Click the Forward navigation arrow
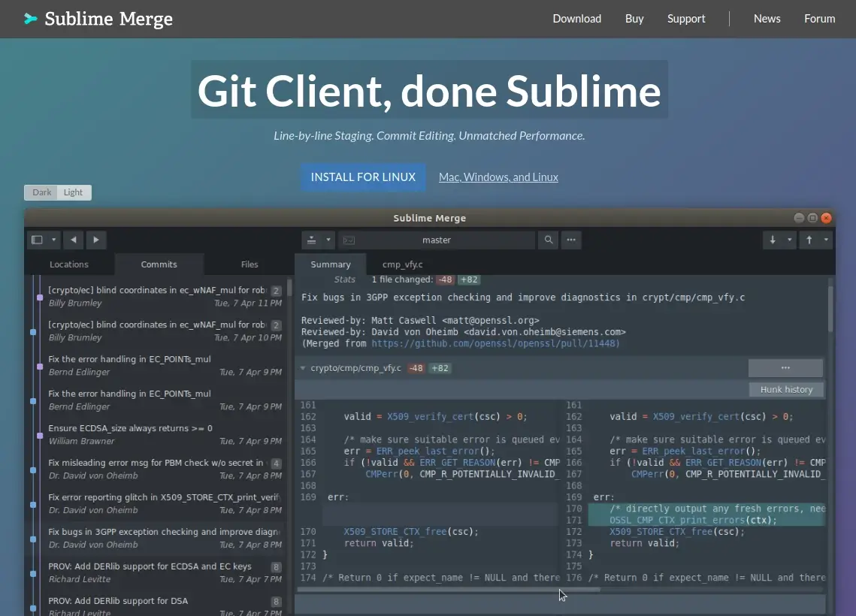Screen dimensions: 856x616 click(x=96, y=239)
